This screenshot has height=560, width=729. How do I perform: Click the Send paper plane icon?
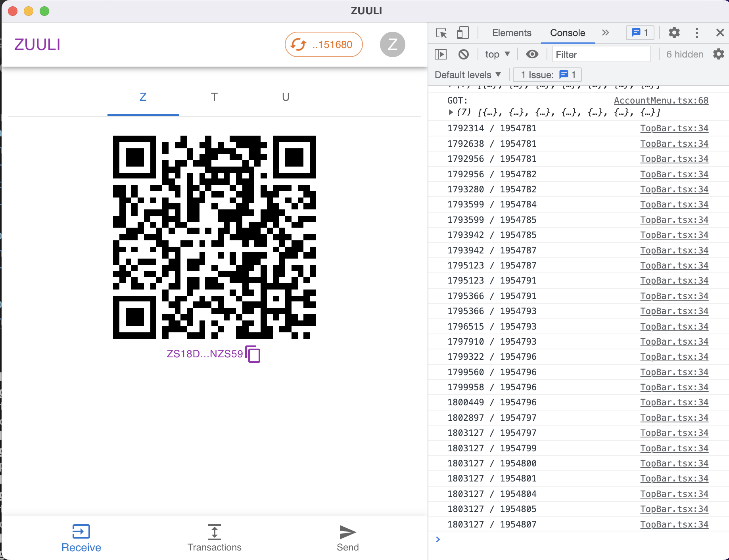coord(348,532)
